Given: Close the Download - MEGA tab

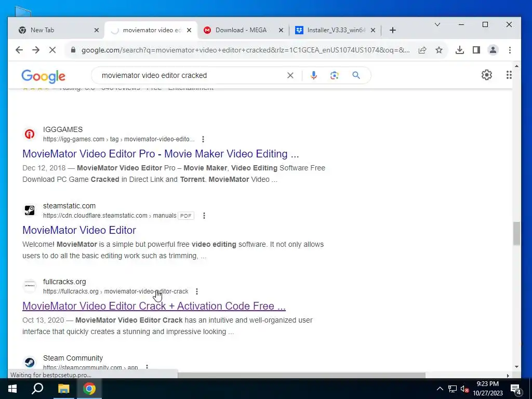Looking at the screenshot, I should pos(281,30).
